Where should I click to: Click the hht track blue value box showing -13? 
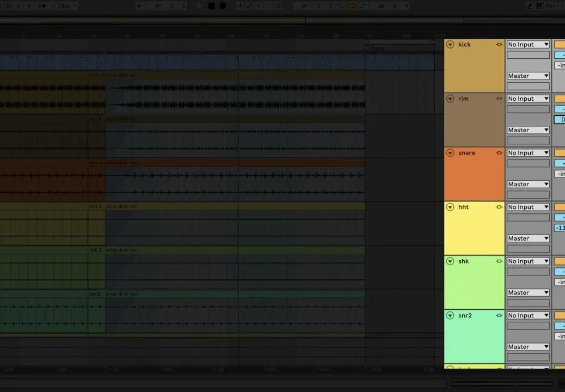[560, 228]
